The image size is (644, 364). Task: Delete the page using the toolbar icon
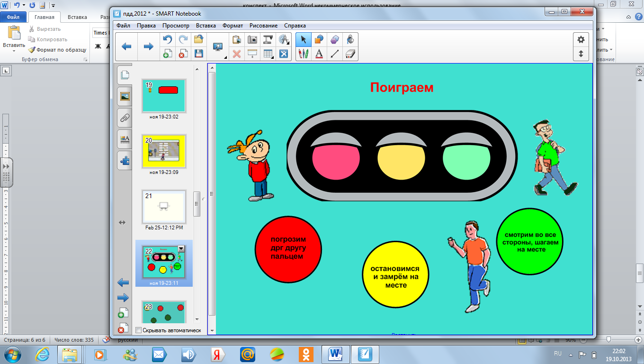point(183,54)
